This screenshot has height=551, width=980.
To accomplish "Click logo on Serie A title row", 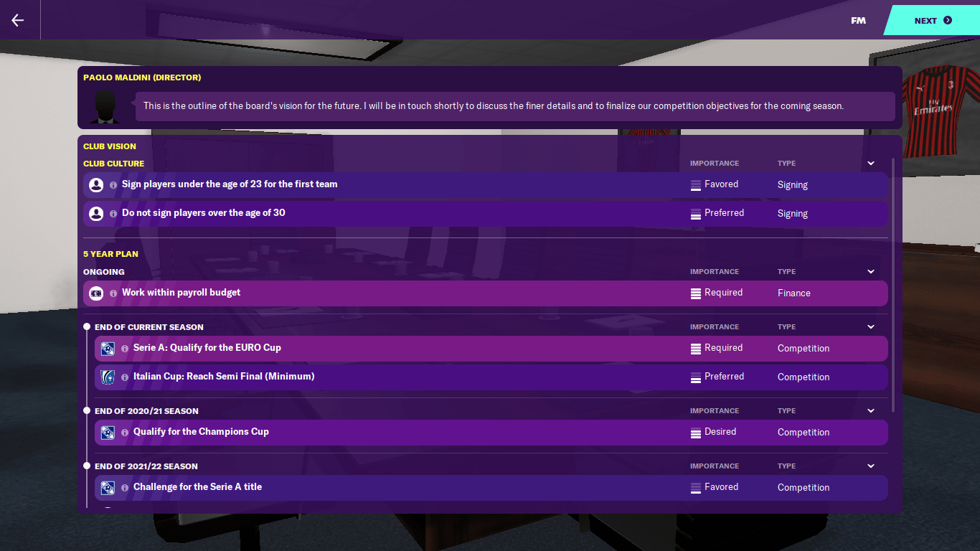I will (x=108, y=487).
